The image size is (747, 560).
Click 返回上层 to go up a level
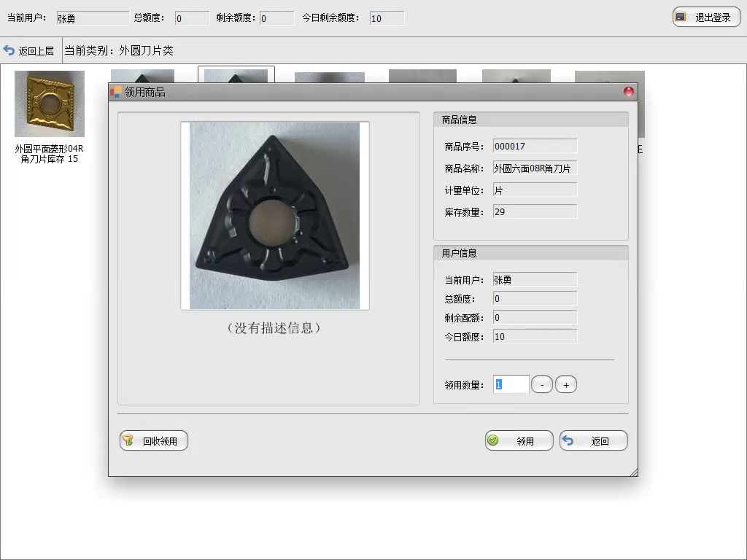[29, 50]
